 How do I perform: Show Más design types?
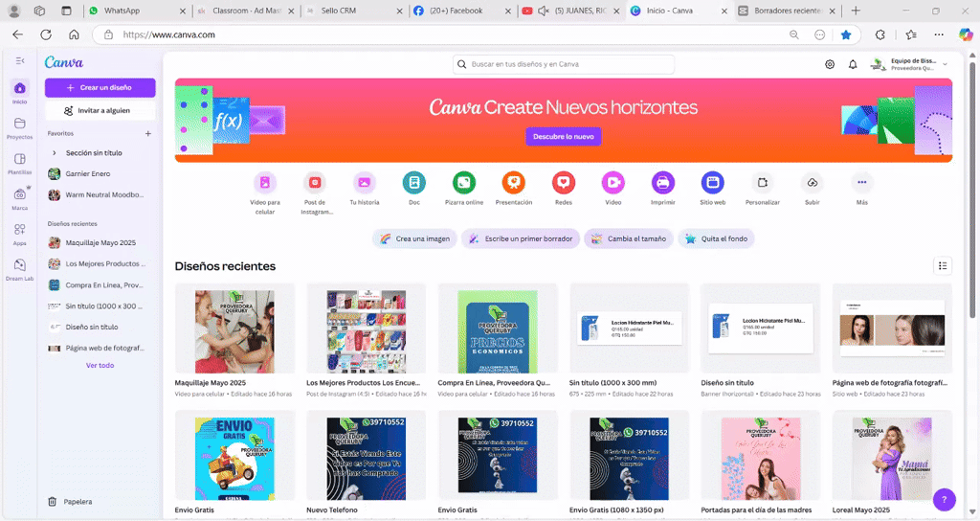pos(862,183)
